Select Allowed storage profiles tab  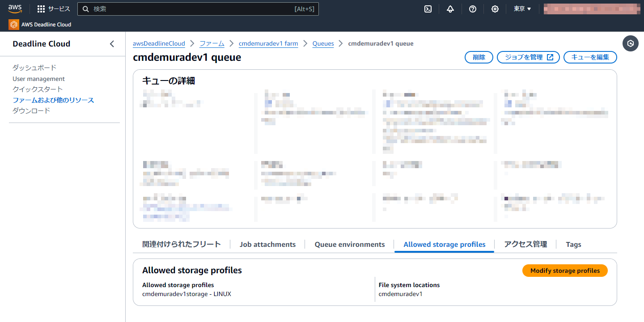click(445, 244)
